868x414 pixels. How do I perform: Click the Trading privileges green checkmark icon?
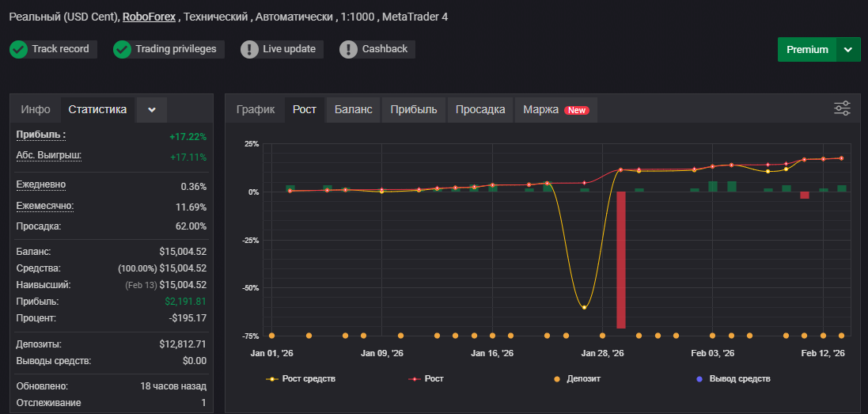click(x=122, y=49)
